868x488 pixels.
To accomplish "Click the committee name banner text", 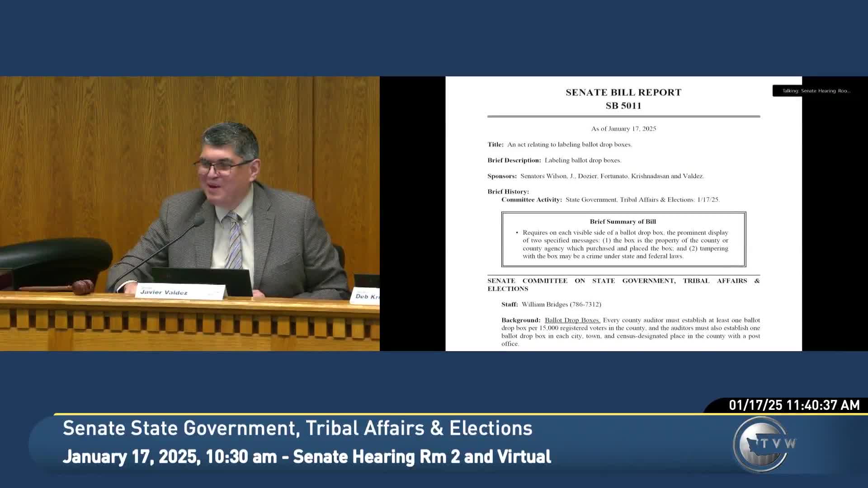I will click(x=297, y=428).
